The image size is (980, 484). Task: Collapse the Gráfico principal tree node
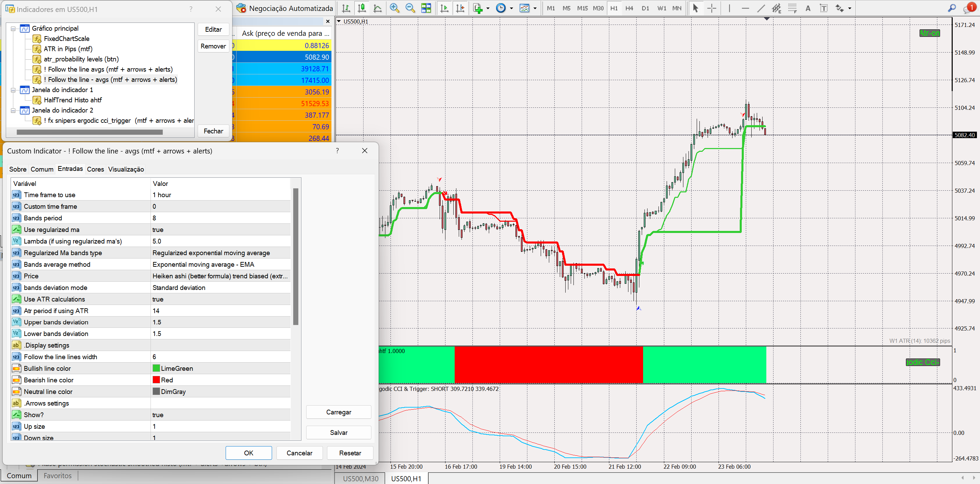(13, 29)
